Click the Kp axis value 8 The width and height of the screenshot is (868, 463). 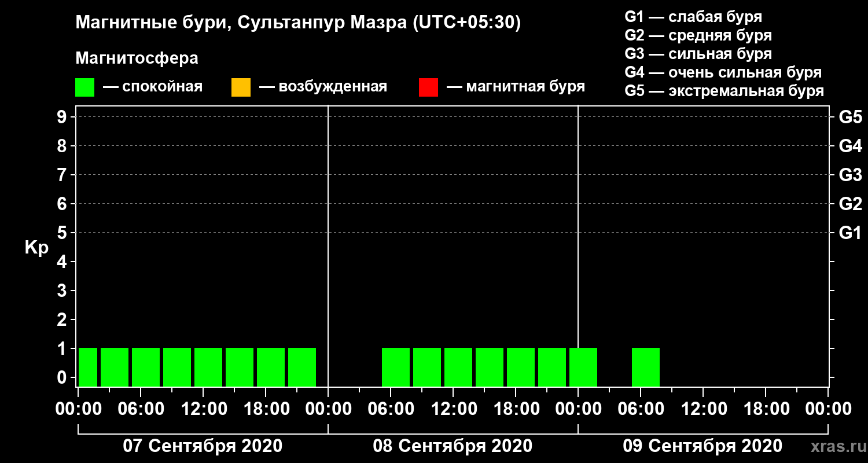point(63,146)
